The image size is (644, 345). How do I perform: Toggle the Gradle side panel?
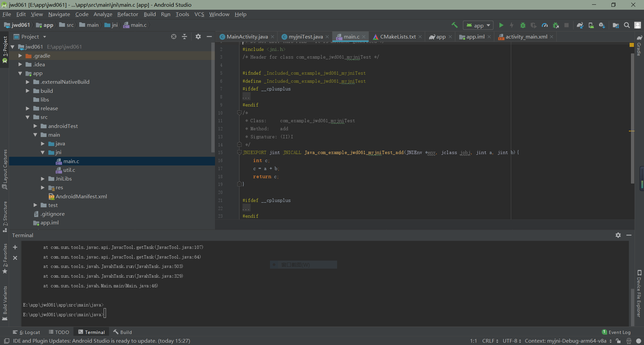click(639, 46)
